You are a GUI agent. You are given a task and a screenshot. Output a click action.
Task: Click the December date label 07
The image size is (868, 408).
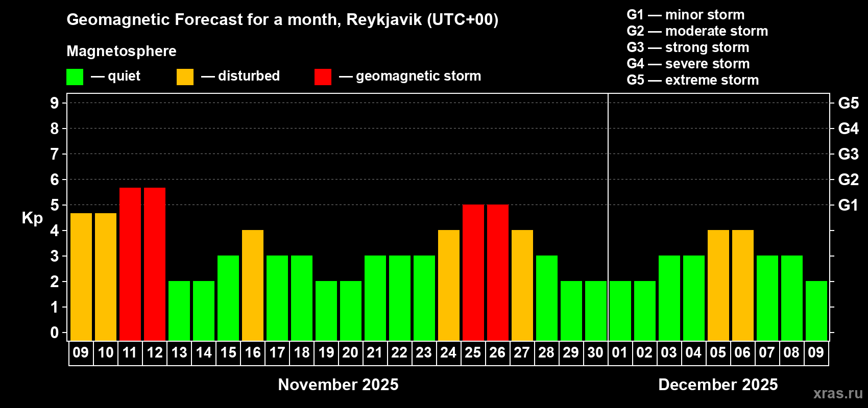pos(767,353)
